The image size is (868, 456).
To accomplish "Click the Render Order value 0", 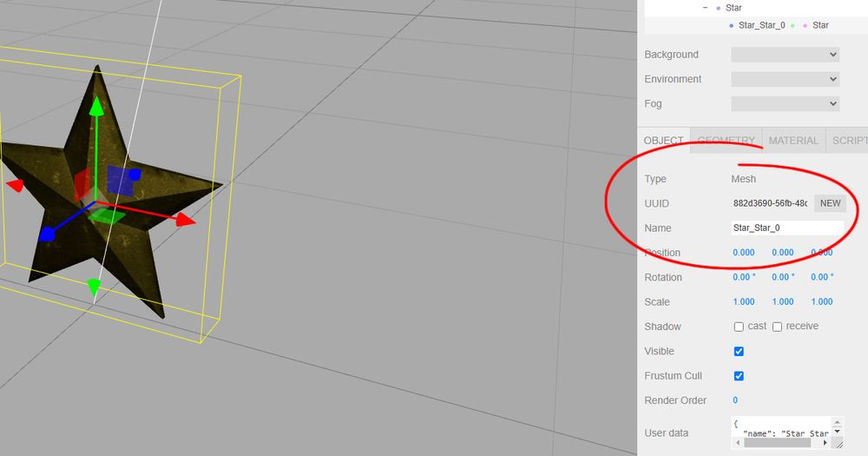I will [735, 400].
